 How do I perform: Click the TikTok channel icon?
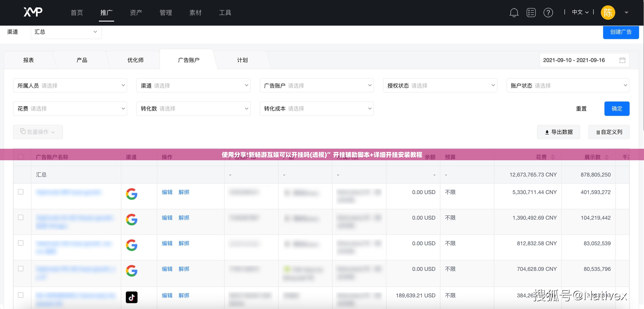click(132, 297)
